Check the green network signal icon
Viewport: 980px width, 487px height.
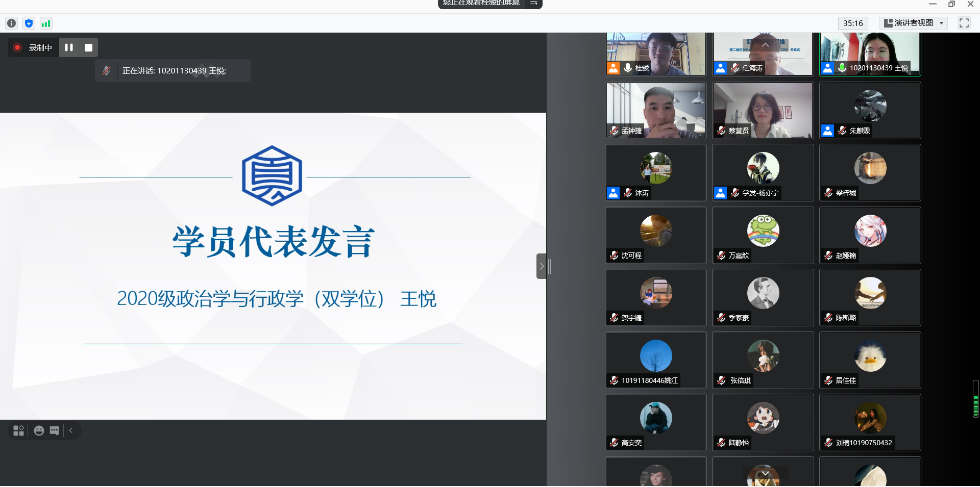coord(46,23)
